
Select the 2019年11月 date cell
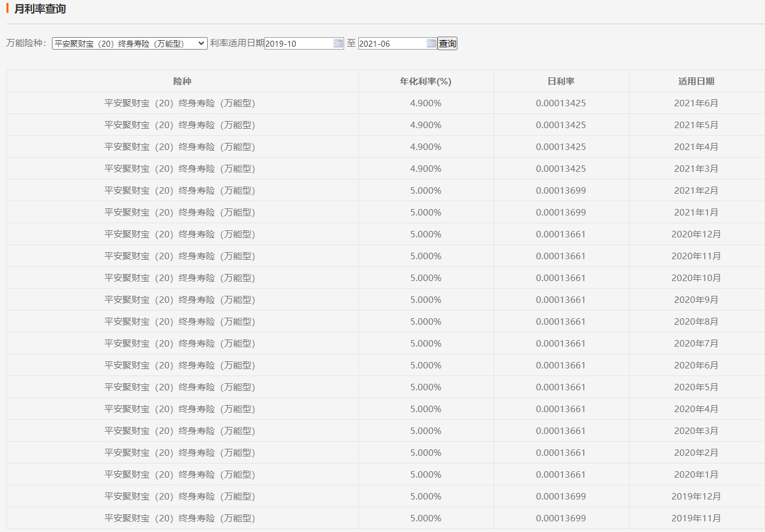tap(696, 518)
